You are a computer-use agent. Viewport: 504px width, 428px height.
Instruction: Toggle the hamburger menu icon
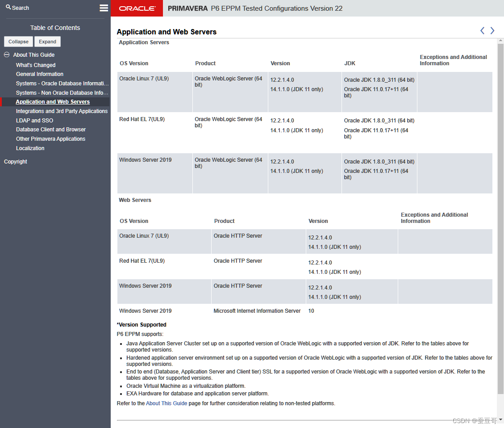point(104,8)
